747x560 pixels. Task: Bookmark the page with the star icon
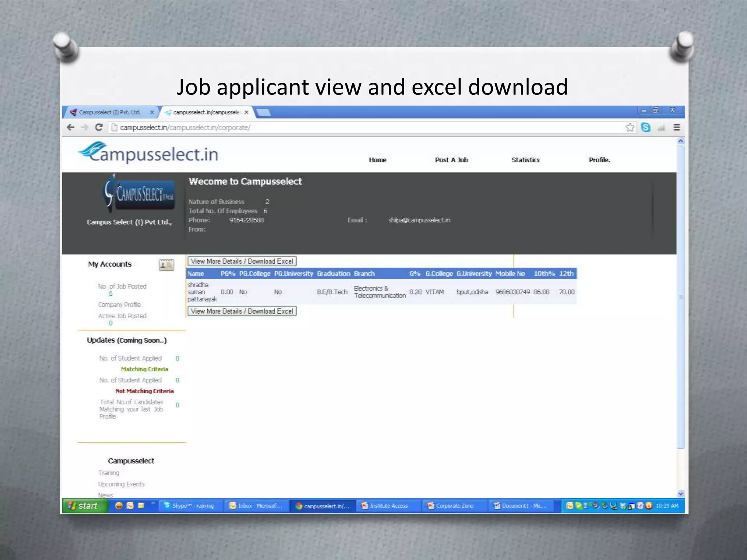630,127
